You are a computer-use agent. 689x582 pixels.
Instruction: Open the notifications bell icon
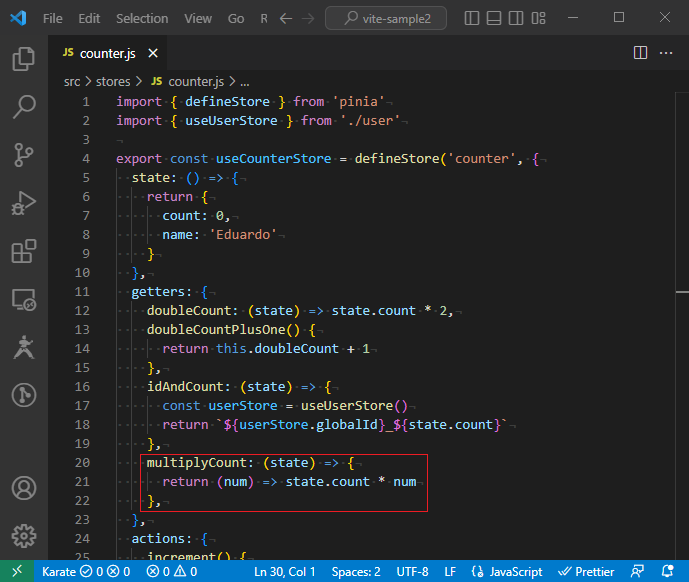(x=667, y=571)
